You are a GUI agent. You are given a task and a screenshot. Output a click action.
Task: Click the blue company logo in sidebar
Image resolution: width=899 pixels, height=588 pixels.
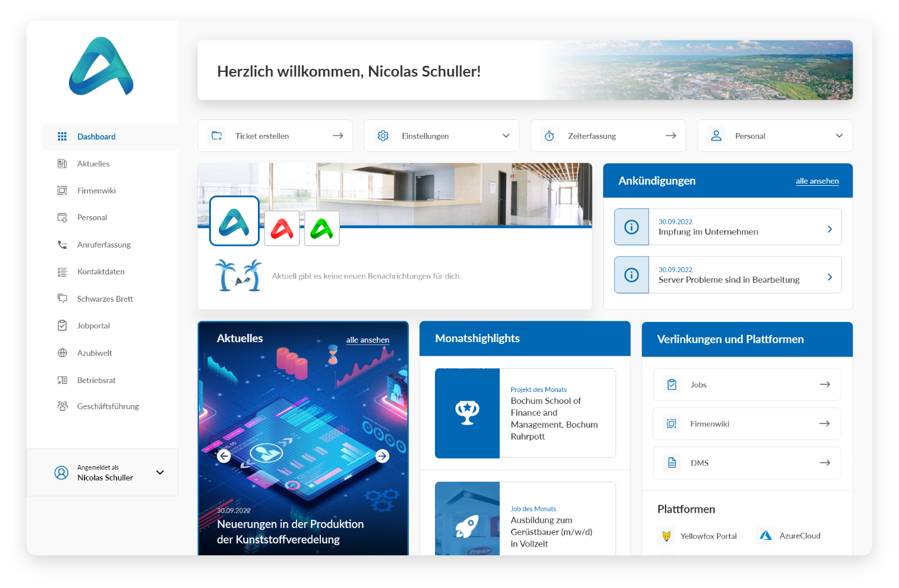(x=101, y=67)
